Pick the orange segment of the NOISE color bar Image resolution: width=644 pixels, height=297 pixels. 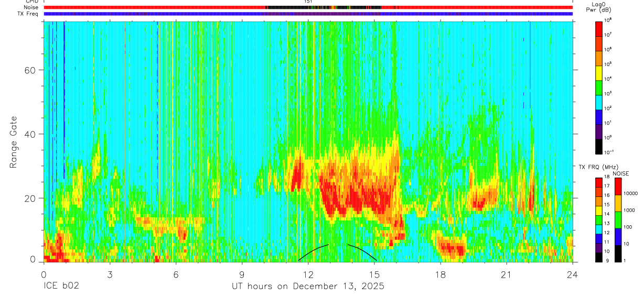click(618, 203)
